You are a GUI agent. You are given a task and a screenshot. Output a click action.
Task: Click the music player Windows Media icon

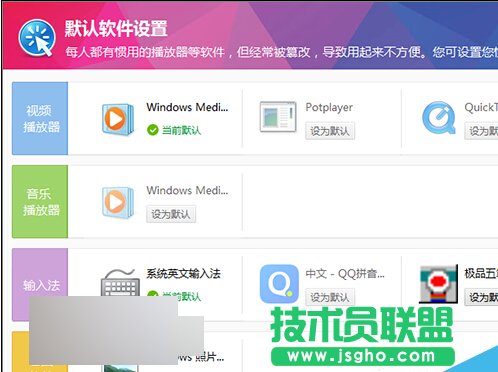pos(118,202)
